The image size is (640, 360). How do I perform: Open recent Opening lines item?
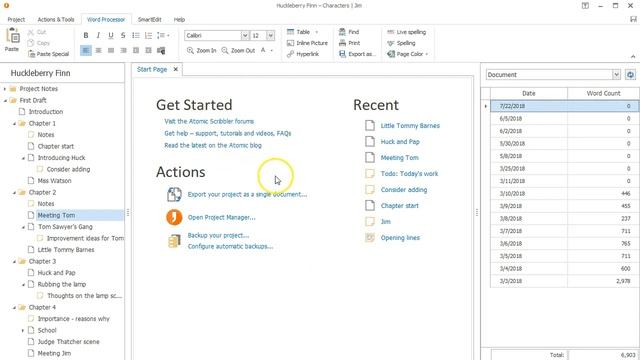(x=400, y=238)
